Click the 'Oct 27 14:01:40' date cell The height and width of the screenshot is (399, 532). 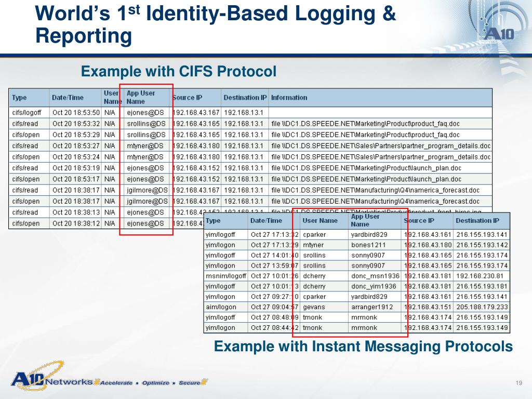[x=274, y=256]
